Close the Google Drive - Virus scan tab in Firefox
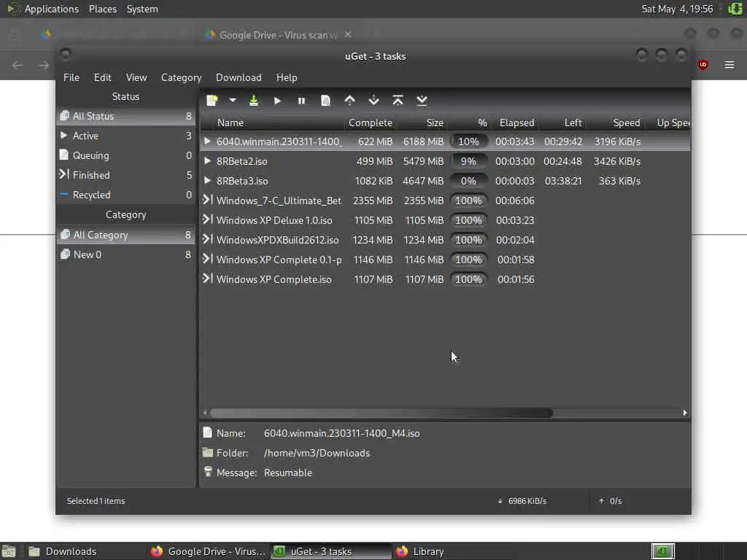 coord(348,34)
